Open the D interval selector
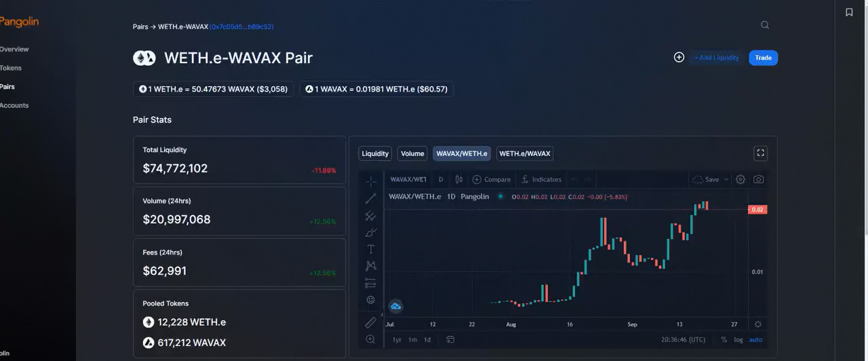The width and height of the screenshot is (868, 361). pyautogui.click(x=441, y=180)
